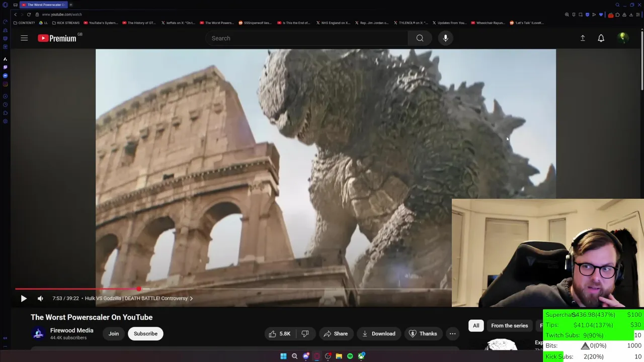Open YouTube's System bookmark
Viewport: 644px width, 362px height.
point(100,23)
